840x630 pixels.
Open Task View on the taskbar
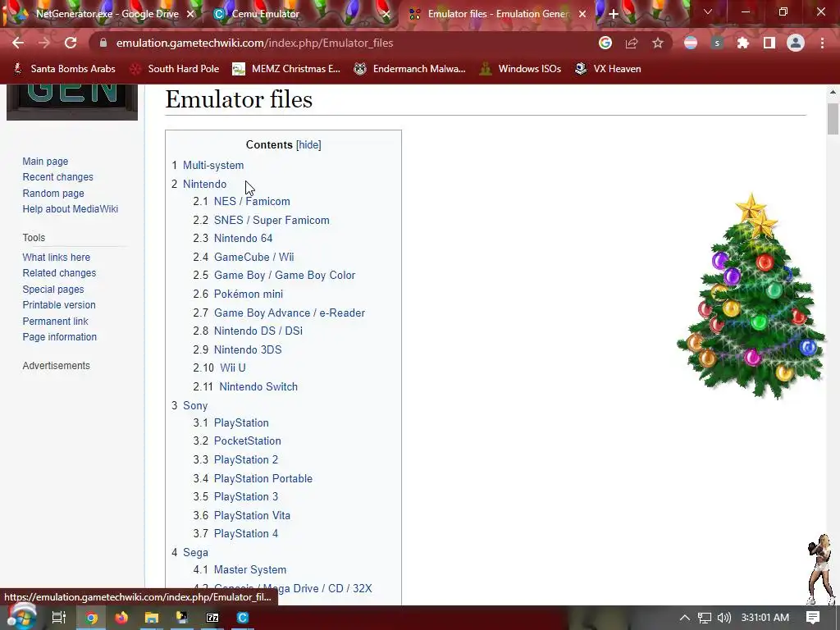[x=58, y=618]
